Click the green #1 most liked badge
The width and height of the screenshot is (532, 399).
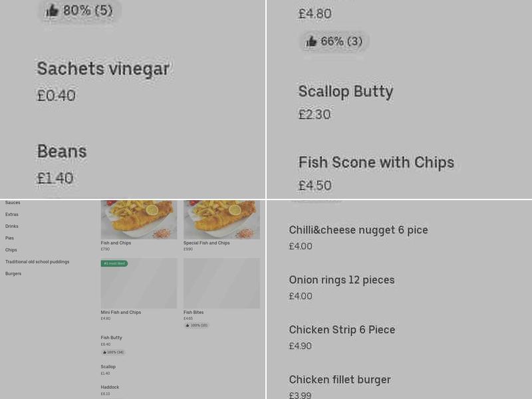(x=113, y=263)
